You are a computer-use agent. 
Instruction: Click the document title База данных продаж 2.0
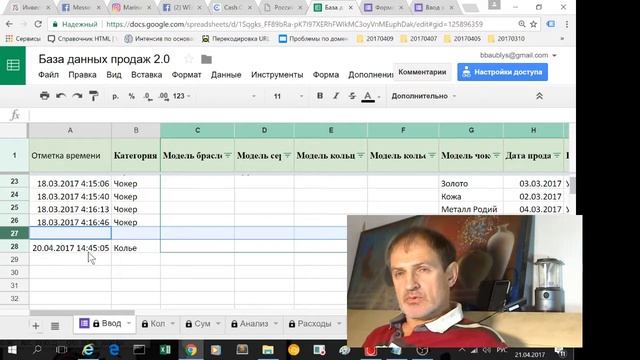click(x=104, y=59)
